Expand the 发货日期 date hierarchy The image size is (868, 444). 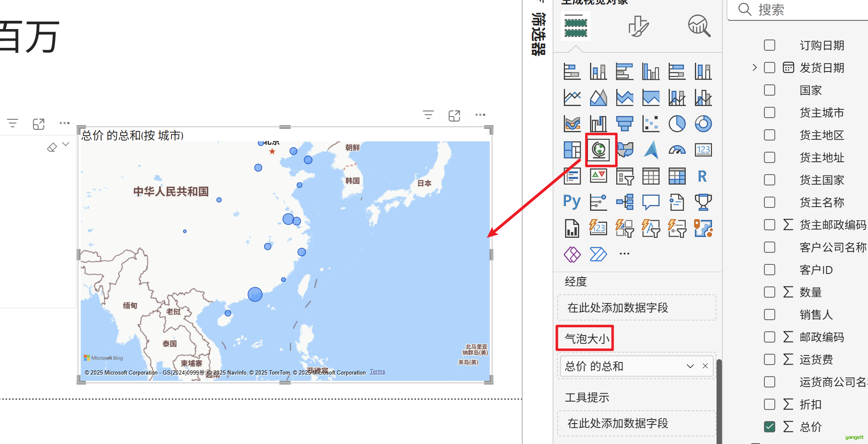[x=754, y=67]
